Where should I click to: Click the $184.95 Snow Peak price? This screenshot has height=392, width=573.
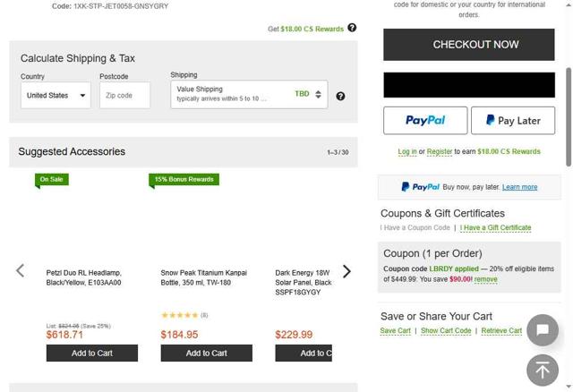coord(179,335)
